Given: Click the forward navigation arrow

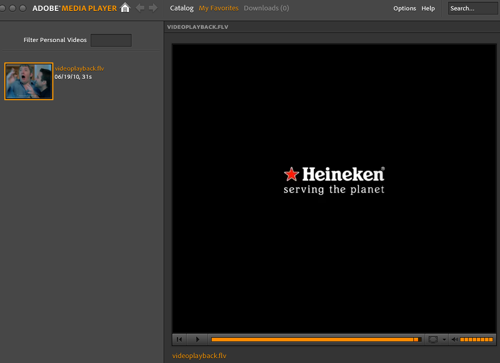Looking at the screenshot, I should [153, 8].
